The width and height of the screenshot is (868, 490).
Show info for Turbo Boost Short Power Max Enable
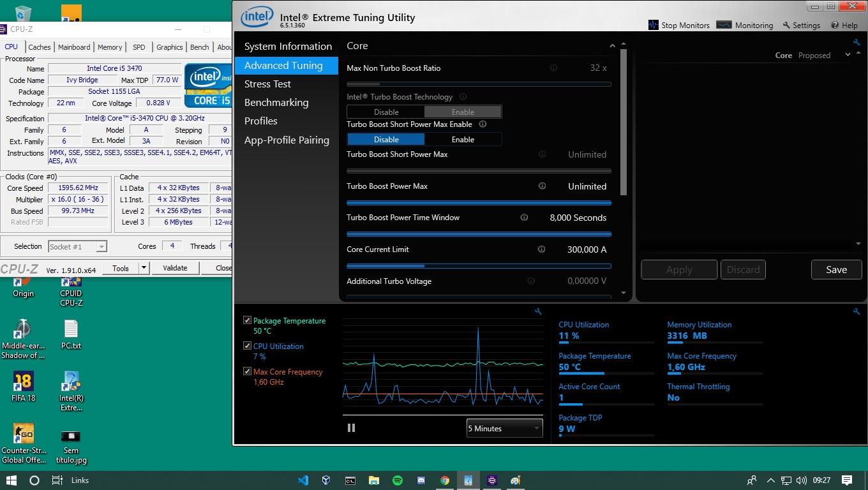[x=483, y=124]
